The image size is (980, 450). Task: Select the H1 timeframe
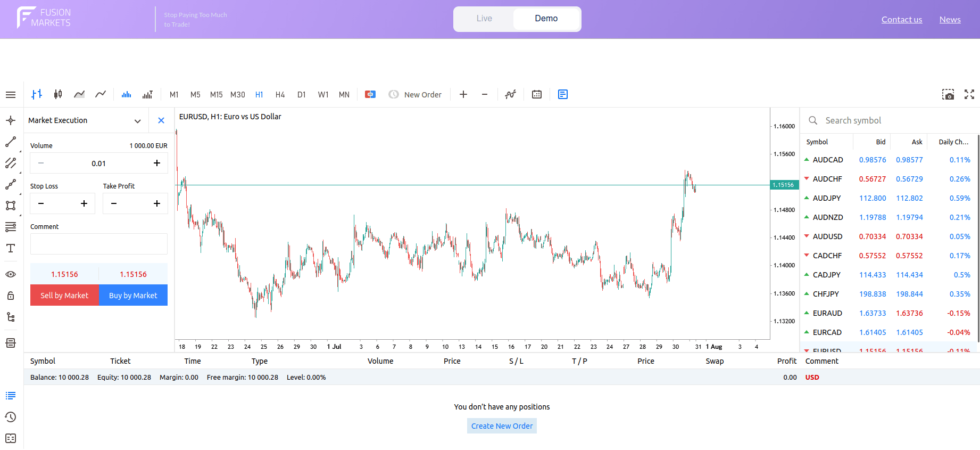(259, 94)
